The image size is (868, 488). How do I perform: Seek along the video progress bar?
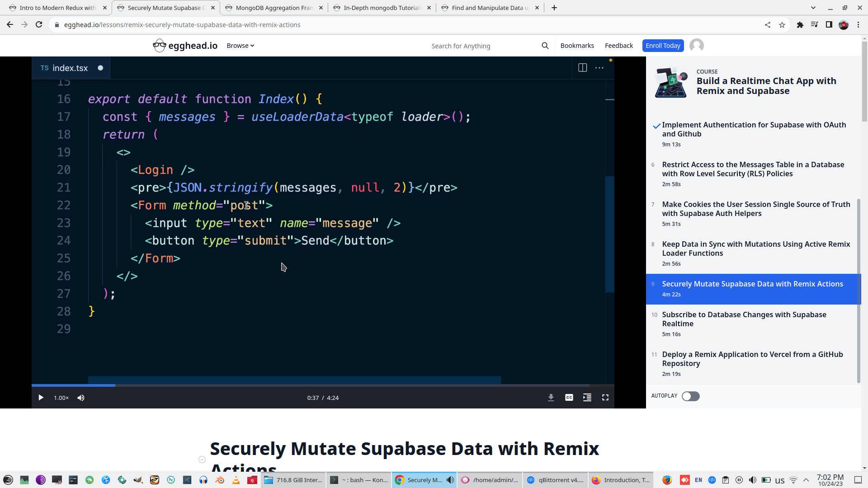tap(316, 385)
